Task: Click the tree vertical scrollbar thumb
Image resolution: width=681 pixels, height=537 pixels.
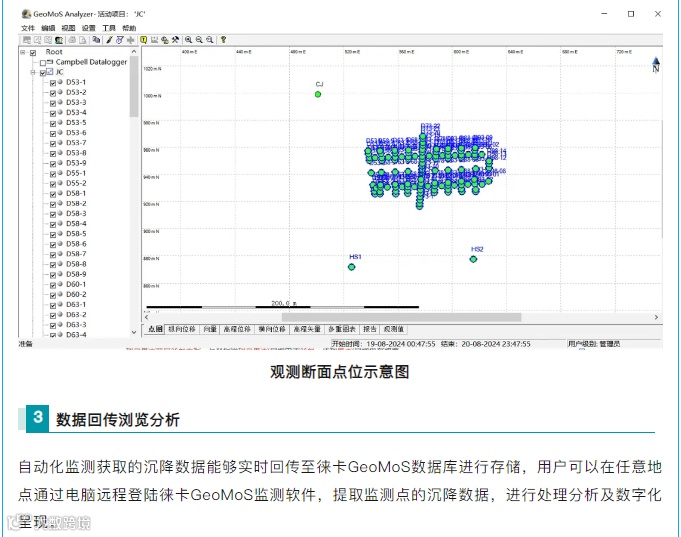Action: [x=134, y=86]
